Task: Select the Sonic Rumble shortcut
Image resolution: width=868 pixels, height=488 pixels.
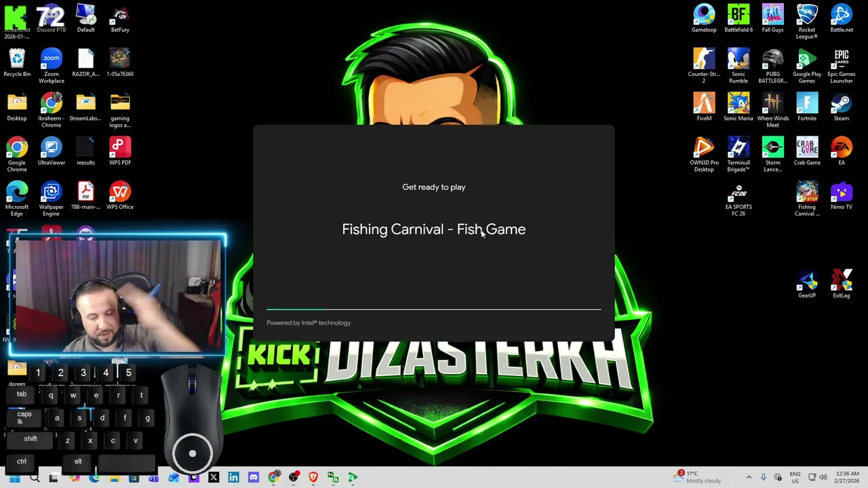Action: point(738,66)
